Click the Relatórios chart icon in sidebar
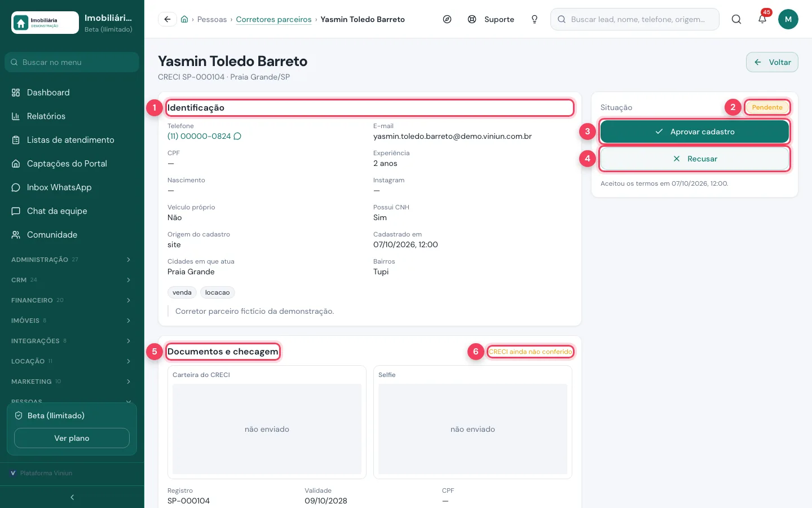 coord(16,116)
